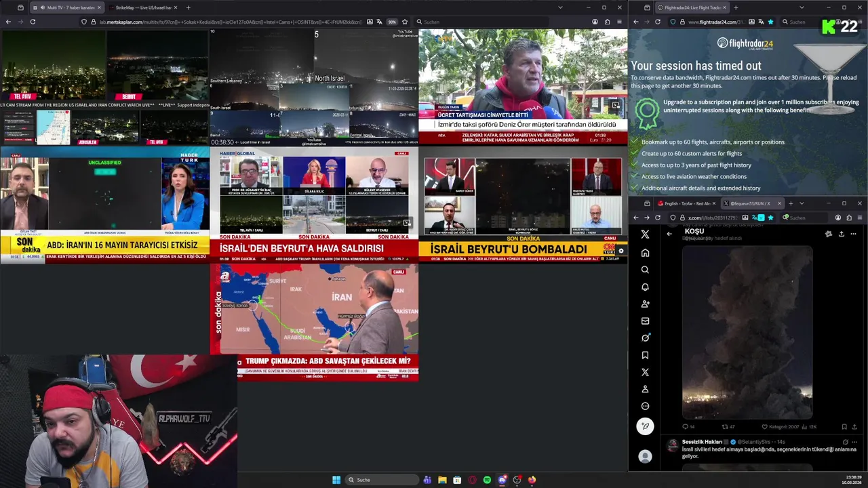Click the compose post button on X
The width and height of the screenshot is (868, 488).
click(x=645, y=426)
